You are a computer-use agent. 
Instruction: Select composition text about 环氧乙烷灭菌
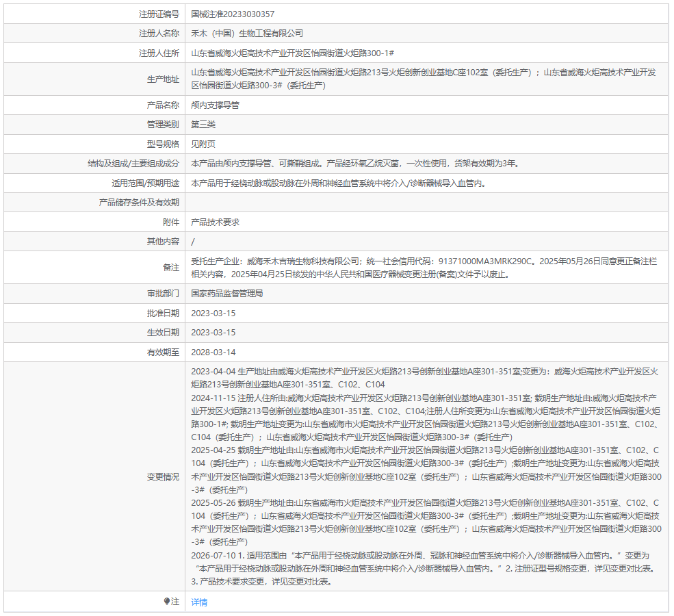(356, 164)
